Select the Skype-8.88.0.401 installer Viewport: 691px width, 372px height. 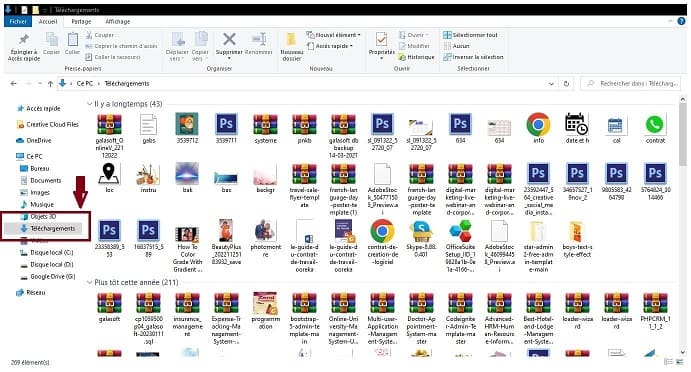point(421,238)
